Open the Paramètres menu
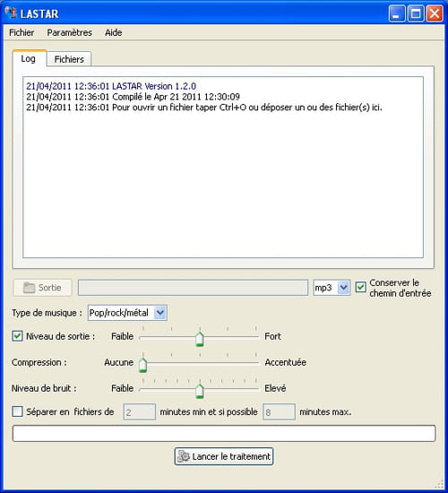Screen dimensions: 448x493 pyautogui.click(x=70, y=32)
